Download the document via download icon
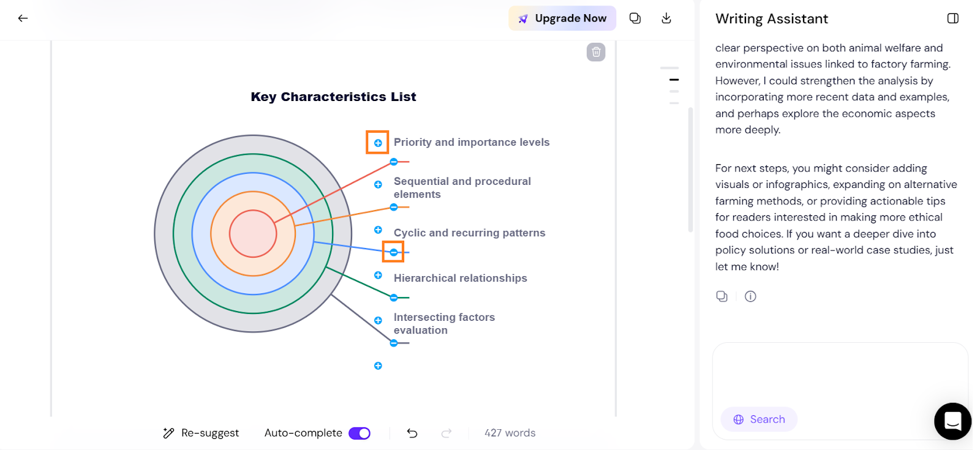 click(666, 18)
